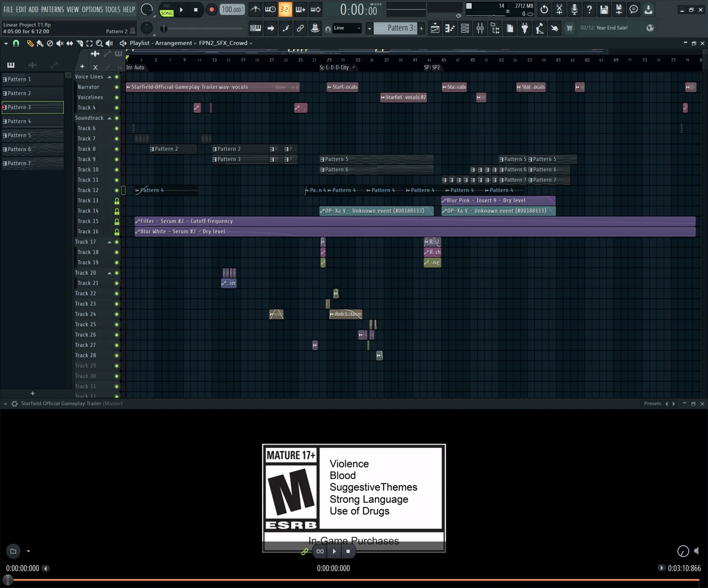Click the save project icon
Viewport: 708px width, 588px height.
tap(604, 9)
